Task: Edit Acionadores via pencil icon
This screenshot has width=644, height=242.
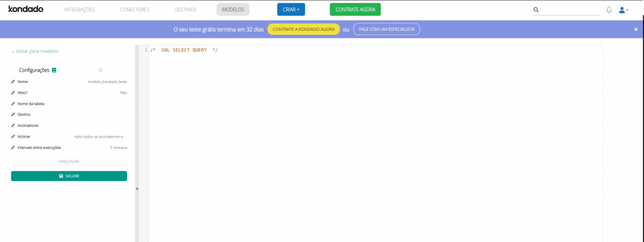Action: coord(13,126)
